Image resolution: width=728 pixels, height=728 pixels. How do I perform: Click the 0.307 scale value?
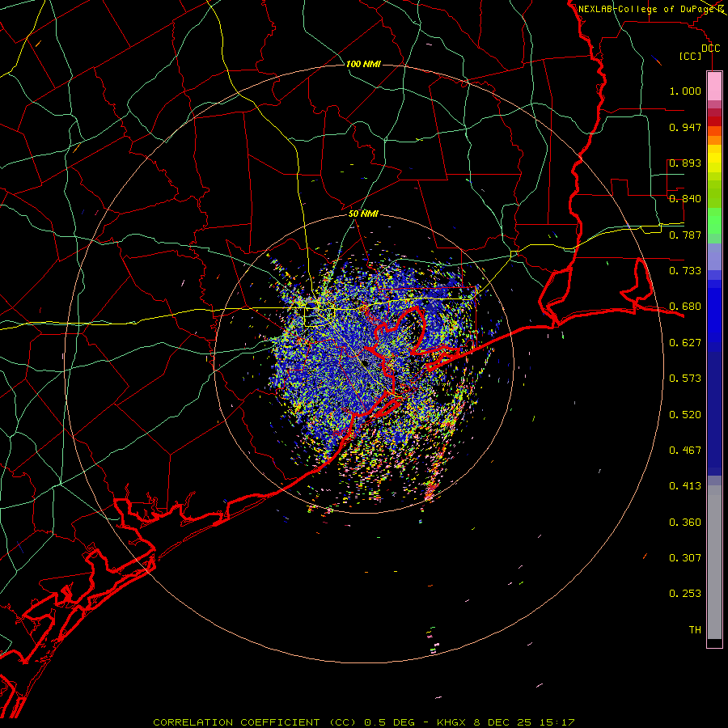pos(685,558)
